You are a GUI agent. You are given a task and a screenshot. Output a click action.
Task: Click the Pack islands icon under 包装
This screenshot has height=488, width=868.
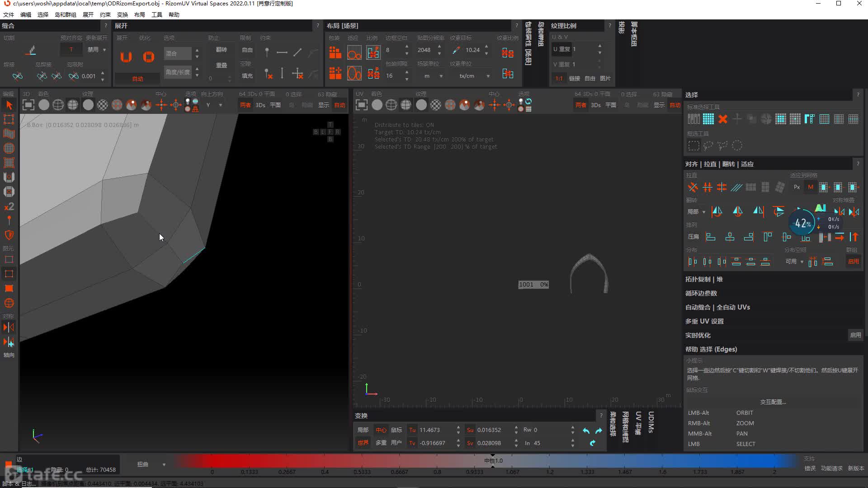click(x=335, y=53)
